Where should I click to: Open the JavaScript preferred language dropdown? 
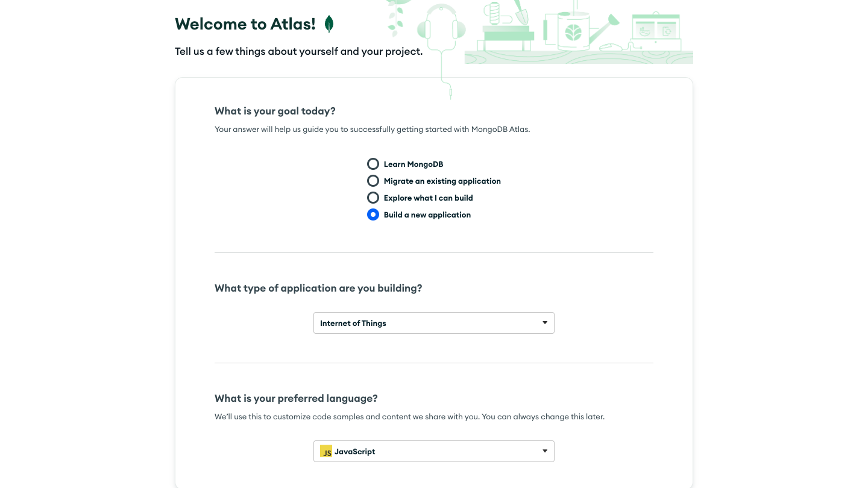pos(433,451)
